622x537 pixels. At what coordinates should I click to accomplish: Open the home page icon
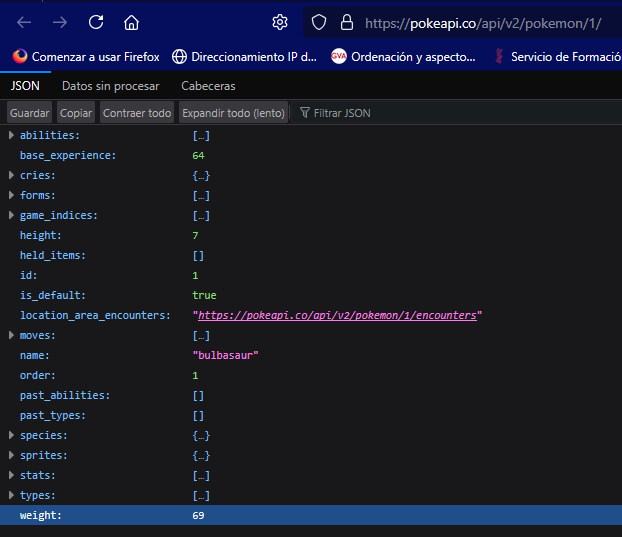[131, 23]
